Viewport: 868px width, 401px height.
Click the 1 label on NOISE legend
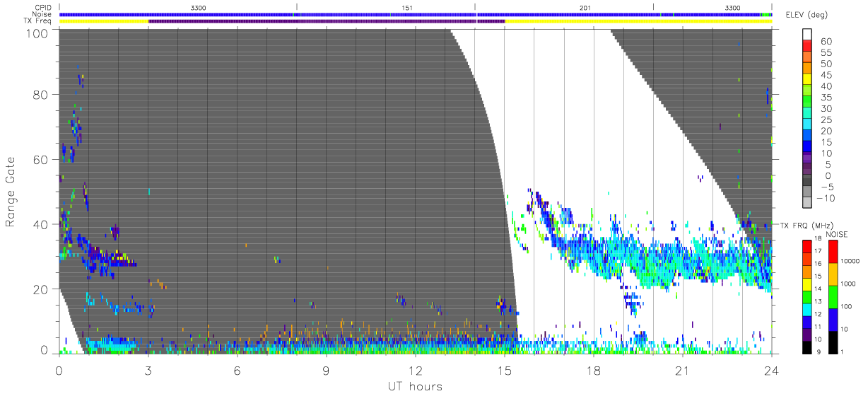pos(843,352)
